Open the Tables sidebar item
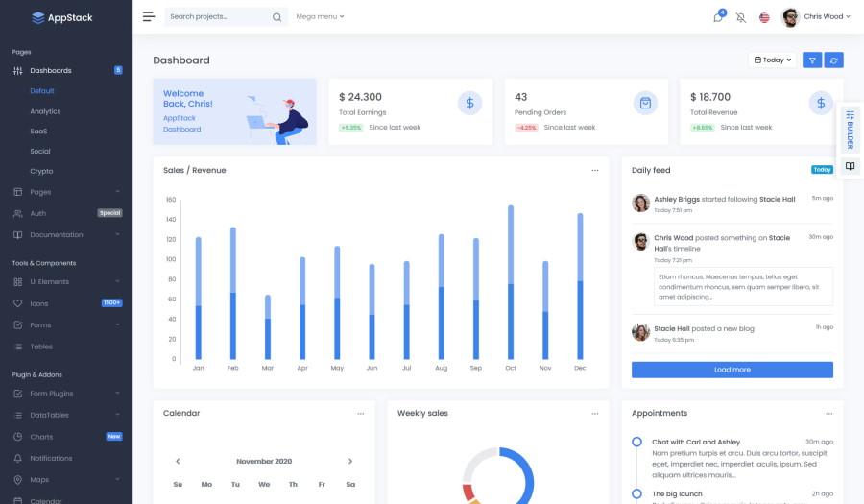The image size is (864, 504). tap(41, 347)
